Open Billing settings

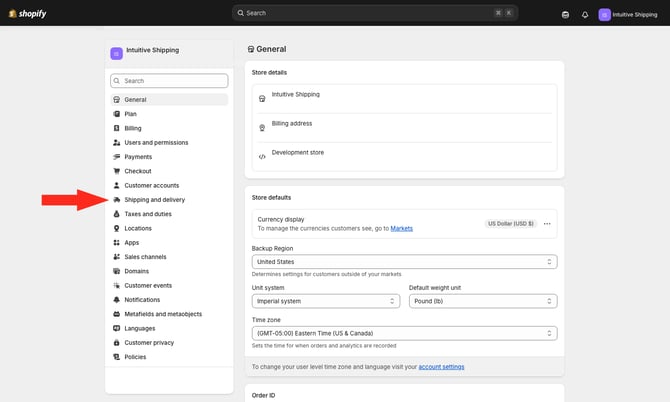point(169,128)
